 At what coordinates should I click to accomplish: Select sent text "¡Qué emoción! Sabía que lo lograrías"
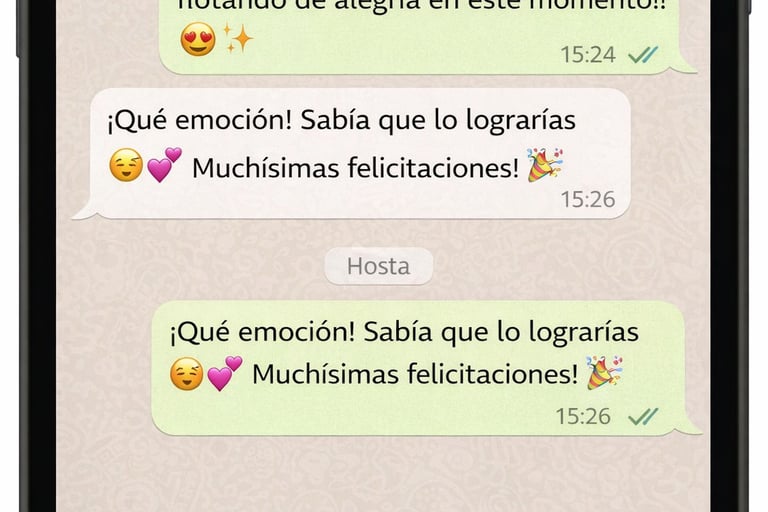point(404,332)
